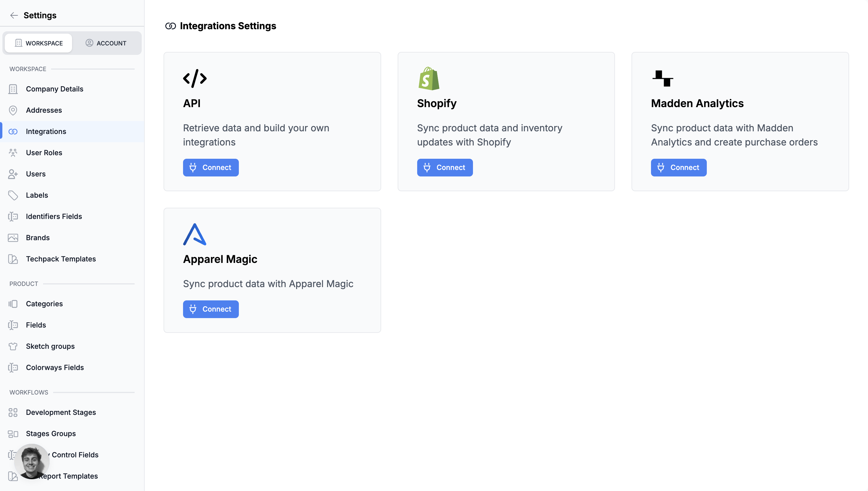Click the back arrow next to Settings
This screenshot has width=868, height=491.
click(x=14, y=15)
